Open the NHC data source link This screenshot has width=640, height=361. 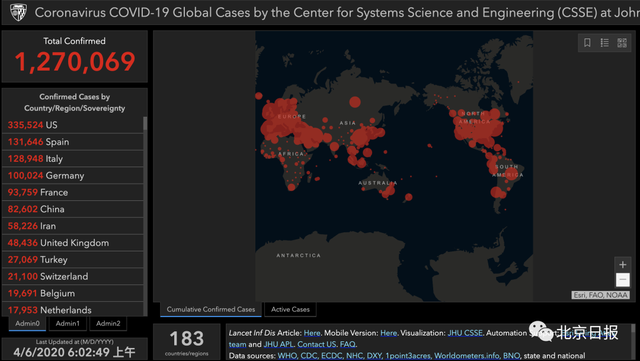(x=354, y=356)
